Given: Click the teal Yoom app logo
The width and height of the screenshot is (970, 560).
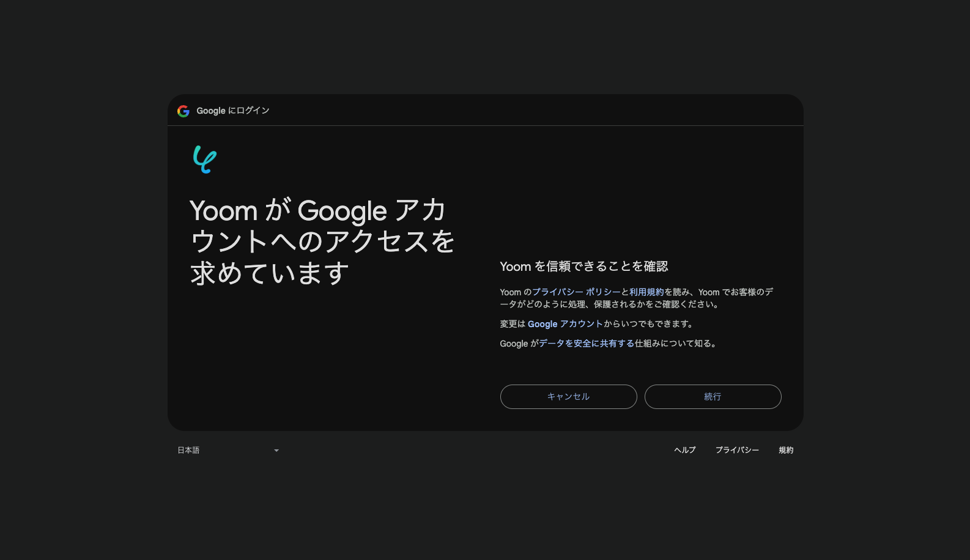Looking at the screenshot, I should (204, 159).
